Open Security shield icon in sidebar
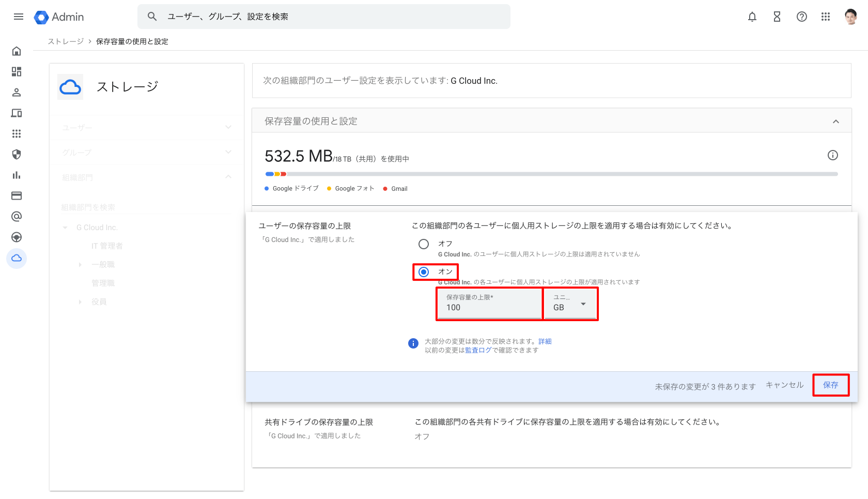Image resolution: width=868 pixels, height=499 pixels. (17, 154)
